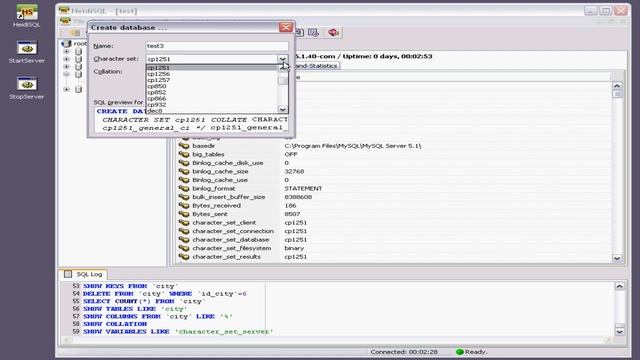This screenshot has width=640, height=360.
Task: Select the basedir variable row
Action: [x=394, y=146]
